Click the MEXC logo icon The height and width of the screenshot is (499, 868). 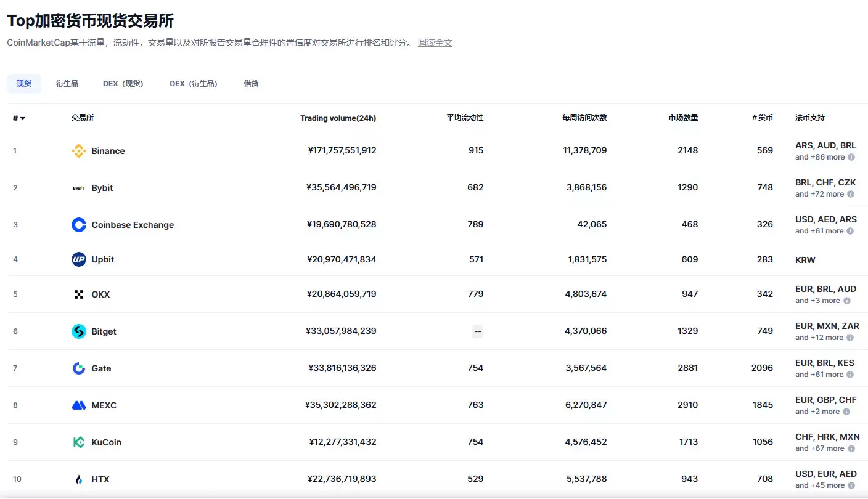pos(78,405)
